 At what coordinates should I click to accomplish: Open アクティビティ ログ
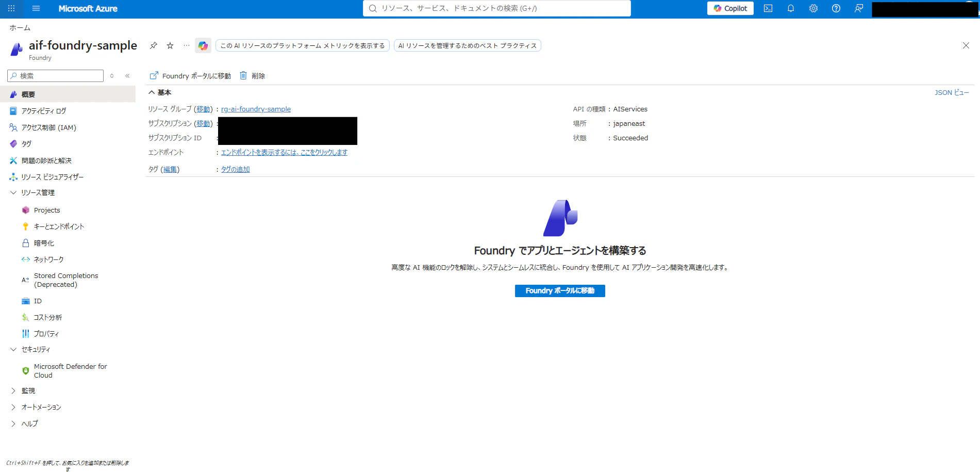coord(68,111)
